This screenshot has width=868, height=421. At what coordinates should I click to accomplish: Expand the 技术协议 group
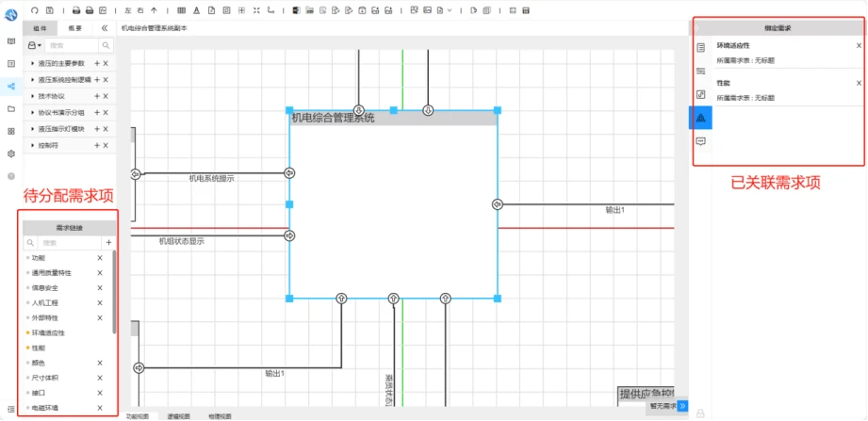tap(33, 96)
